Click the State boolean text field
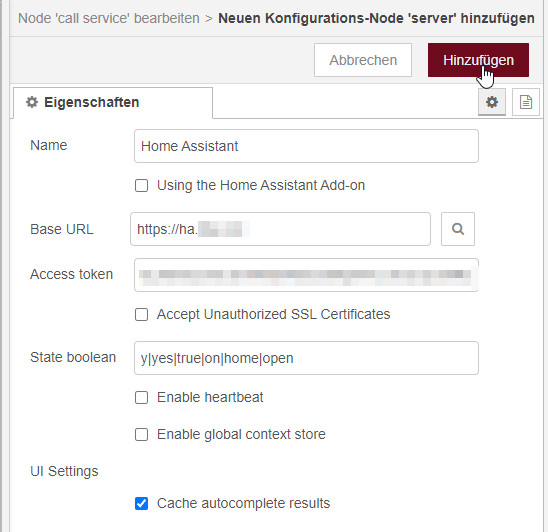This screenshot has height=532, width=548. [306, 358]
